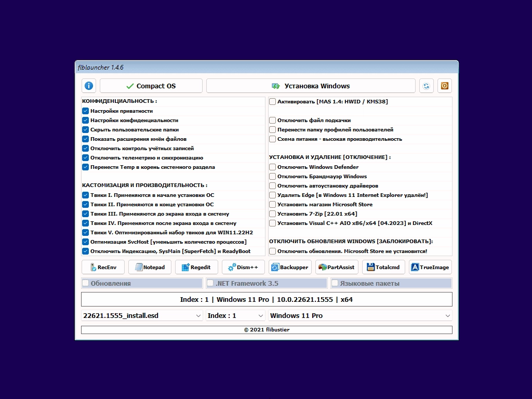Toggle Твики I checkbox

86,195
